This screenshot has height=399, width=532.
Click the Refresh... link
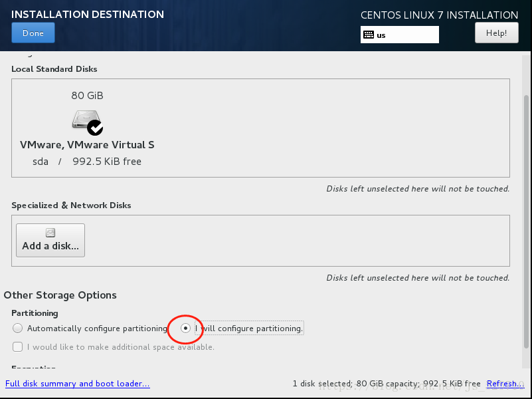click(x=505, y=384)
